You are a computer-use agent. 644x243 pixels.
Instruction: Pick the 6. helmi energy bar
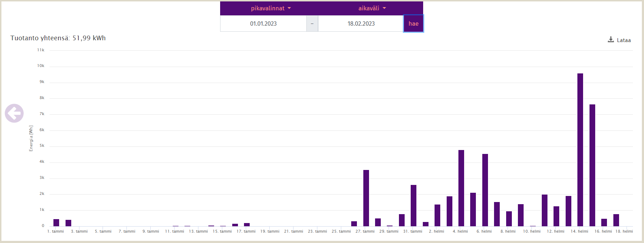coord(485,190)
